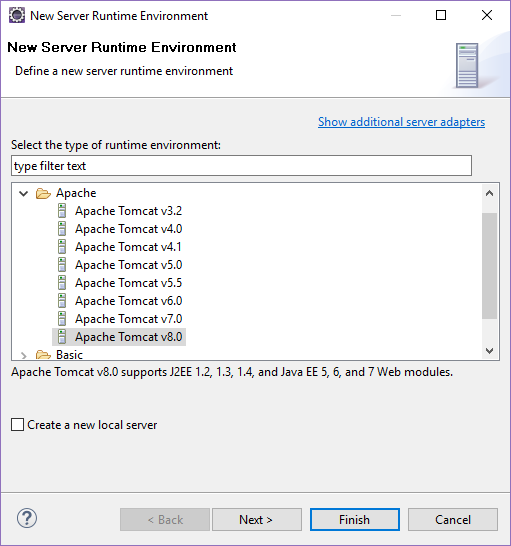Screen dimensions: 511x546
Task: Click the Apache Tomcat v3.2 server icon
Action: pos(62,211)
